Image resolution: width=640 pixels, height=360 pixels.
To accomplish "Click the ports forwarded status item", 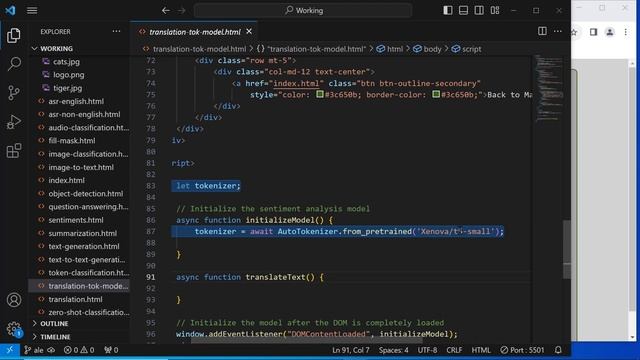I will point(111,350).
